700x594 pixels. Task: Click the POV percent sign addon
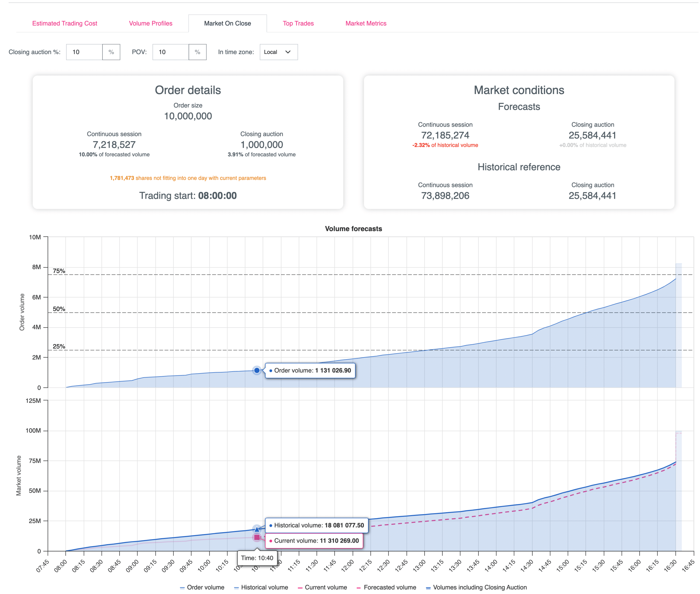(x=197, y=52)
